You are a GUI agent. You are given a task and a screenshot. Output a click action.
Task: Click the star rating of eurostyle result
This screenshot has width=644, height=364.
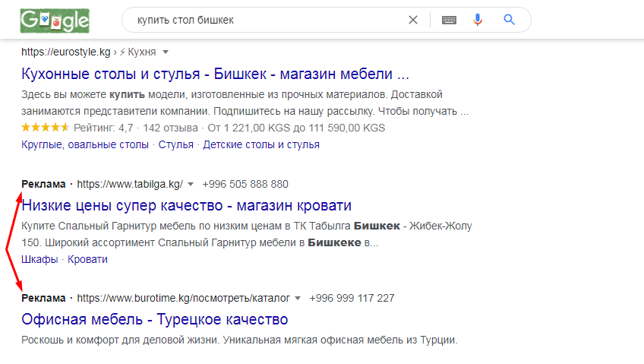(x=45, y=128)
